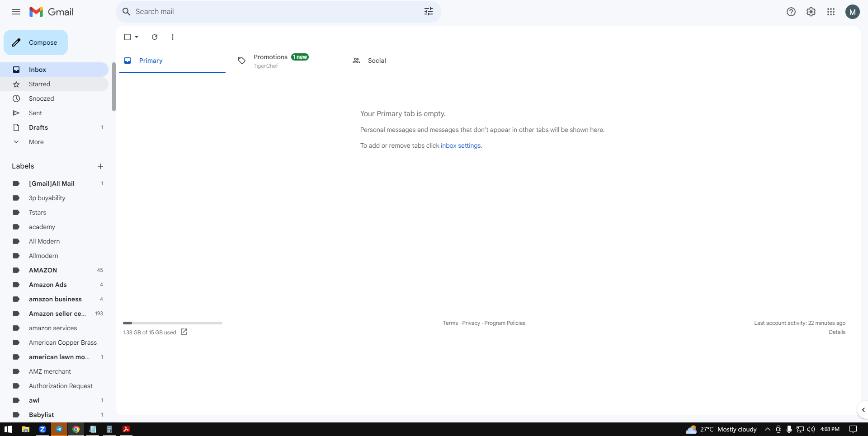Open Telegram from the taskbar
The image size is (868, 436).
(59, 429)
